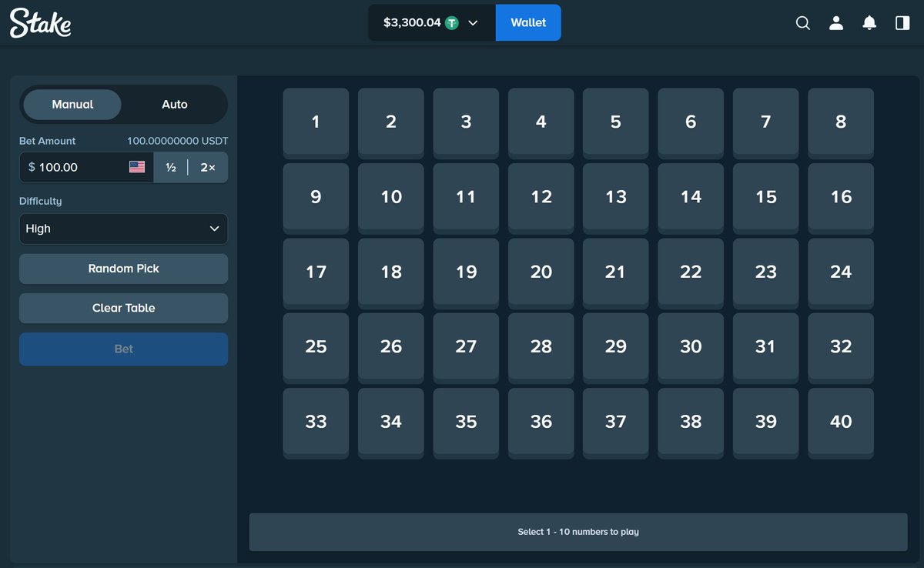Pick number 19 on the board
This screenshot has width=924, height=568.
point(466,273)
